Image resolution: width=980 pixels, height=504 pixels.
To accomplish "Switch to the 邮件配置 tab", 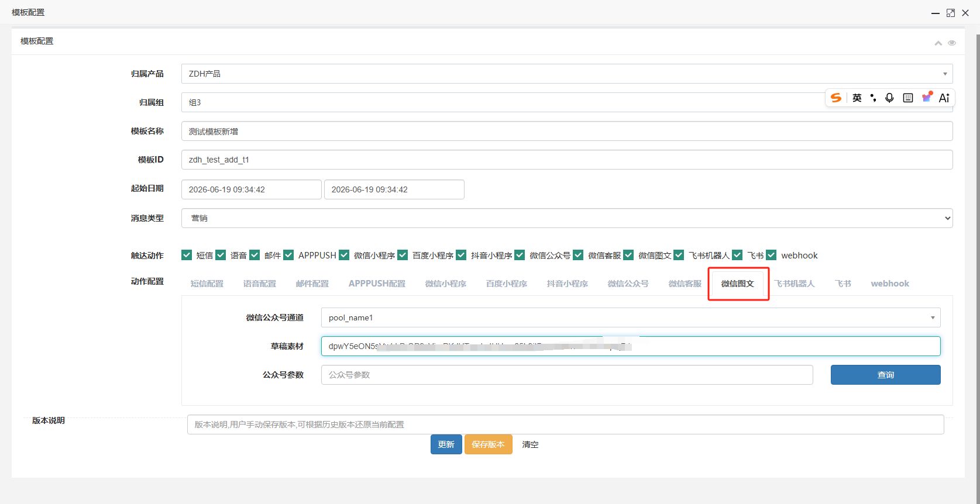I will coord(312,284).
